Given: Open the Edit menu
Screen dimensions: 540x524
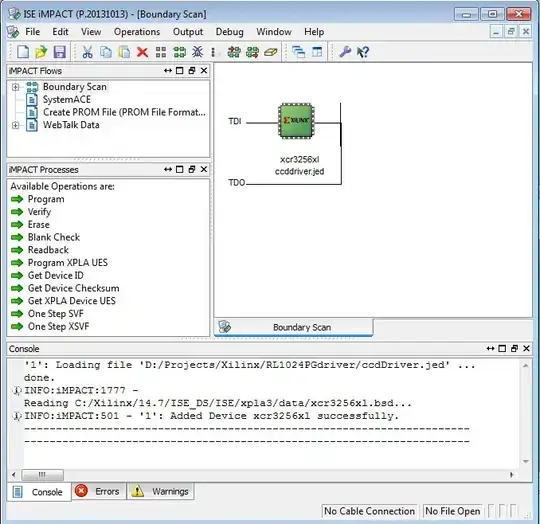Looking at the screenshot, I should pos(60,32).
